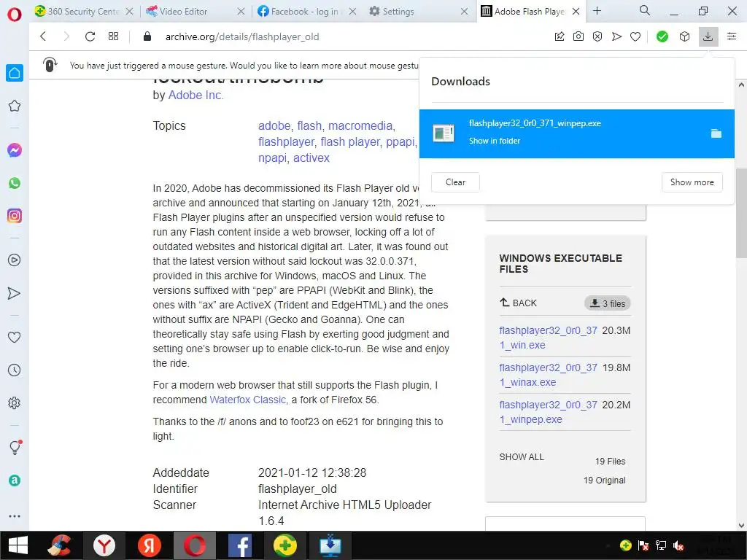Open Yandex Browser Y icon in taskbar
747x560 pixels.
coord(104,545)
